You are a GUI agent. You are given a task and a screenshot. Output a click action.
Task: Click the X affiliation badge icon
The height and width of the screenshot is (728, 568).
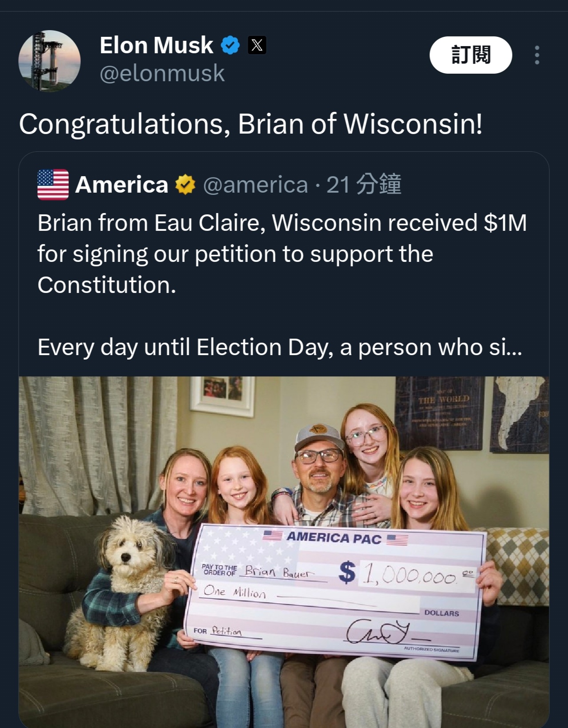(257, 45)
